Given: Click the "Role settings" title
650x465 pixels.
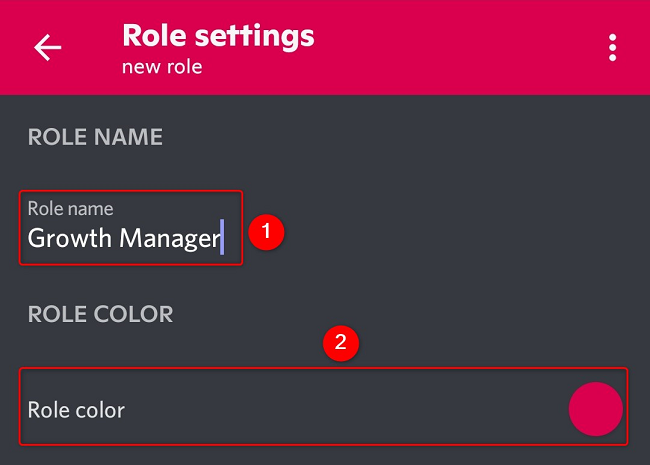Looking at the screenshot, I should [x=218, y=36].
